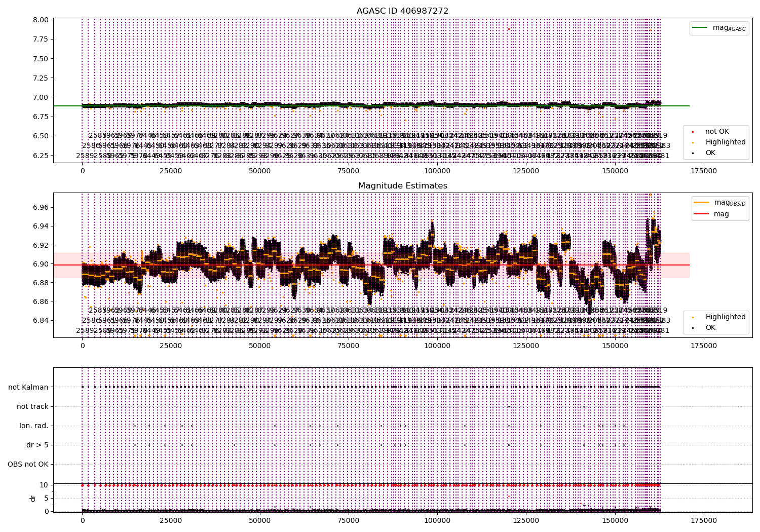Click the 6.84 y-axis tick label
This screenshot has height=532, width=760.
(x=41, y=320)
